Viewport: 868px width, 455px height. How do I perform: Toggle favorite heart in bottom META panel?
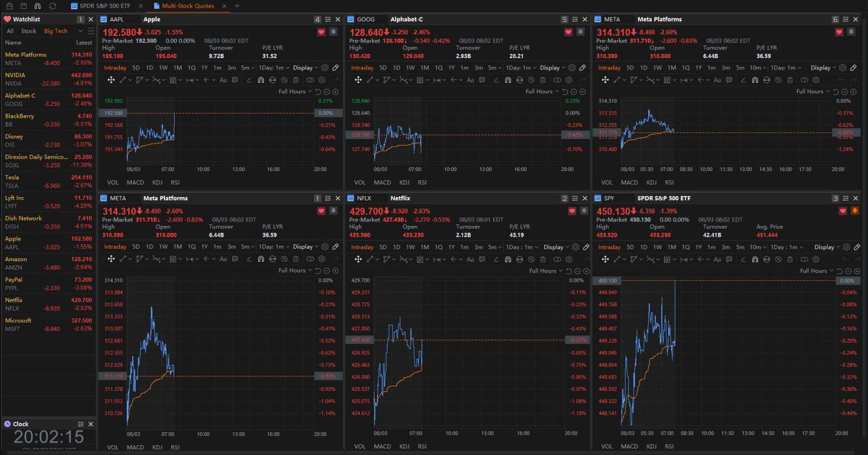[321, 211]
